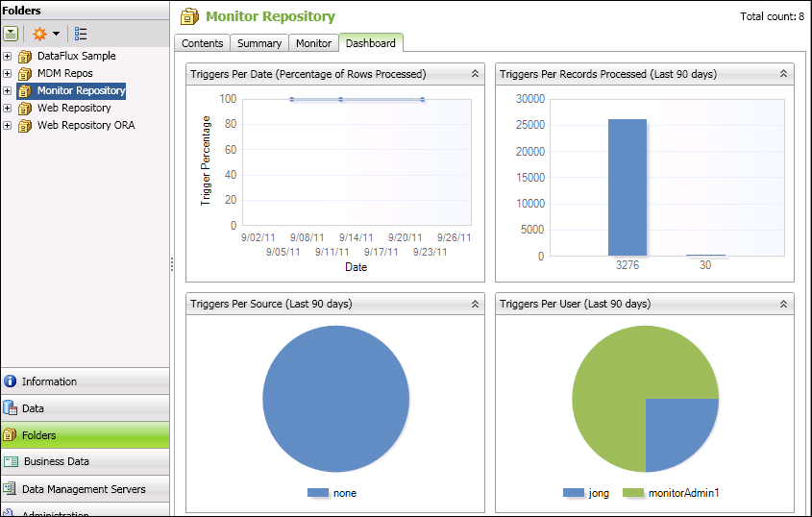Screen dimensions: 812x517
Task: Open the dropdown arrow beside the New icon
Action: (x=56, y=34)
